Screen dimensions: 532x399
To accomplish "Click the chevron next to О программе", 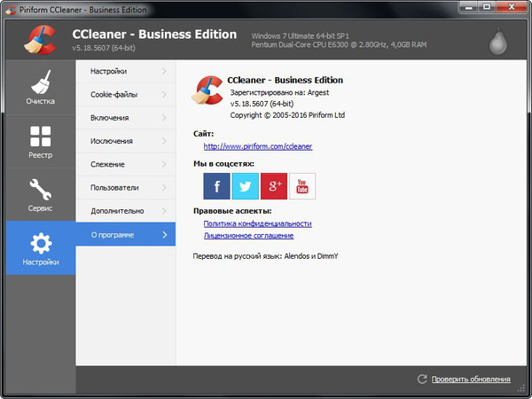I will [165, 235].
